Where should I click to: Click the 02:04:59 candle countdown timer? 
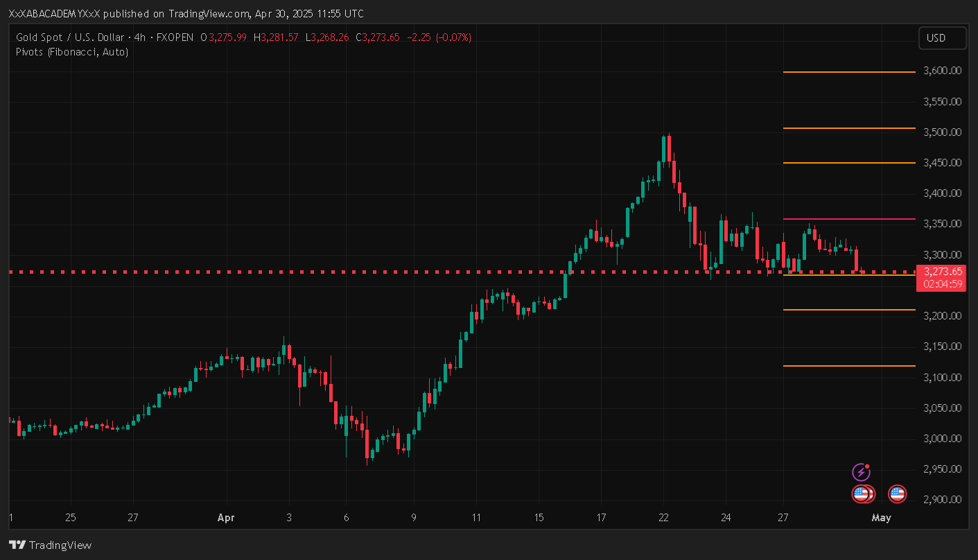[x=942, y=283]
